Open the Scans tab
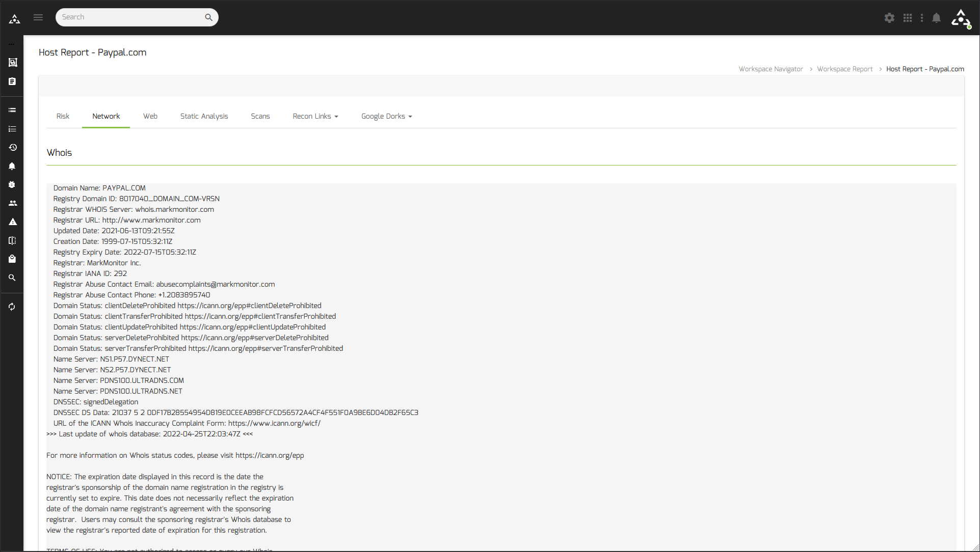This screenshot has width=980, height=552. tap(260, 116)
